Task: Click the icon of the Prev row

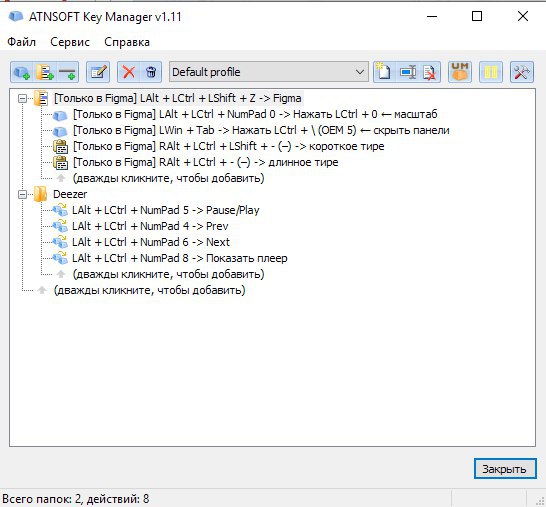Action: 60,226
